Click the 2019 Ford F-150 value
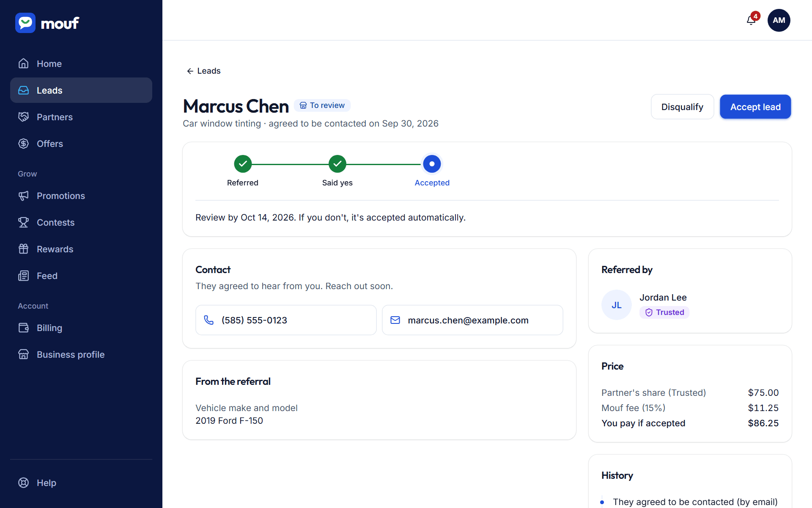The height and width of the screenshot is (508, 812). click(x=229, y=420)
